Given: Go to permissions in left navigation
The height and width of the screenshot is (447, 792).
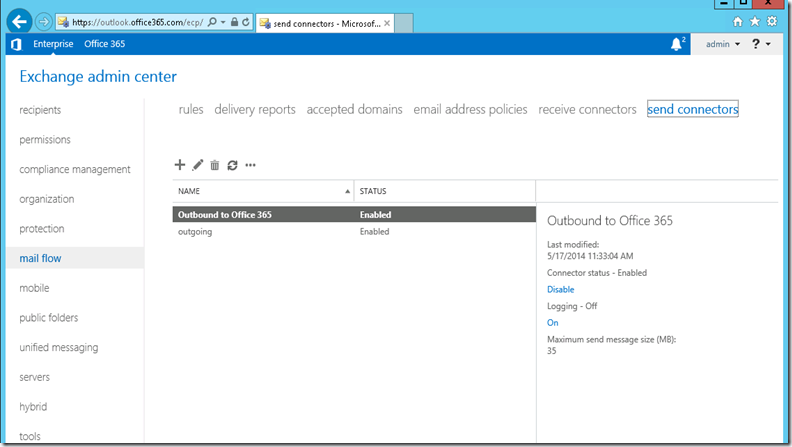Looking at the screenshot, I should (x=45, y=139).
